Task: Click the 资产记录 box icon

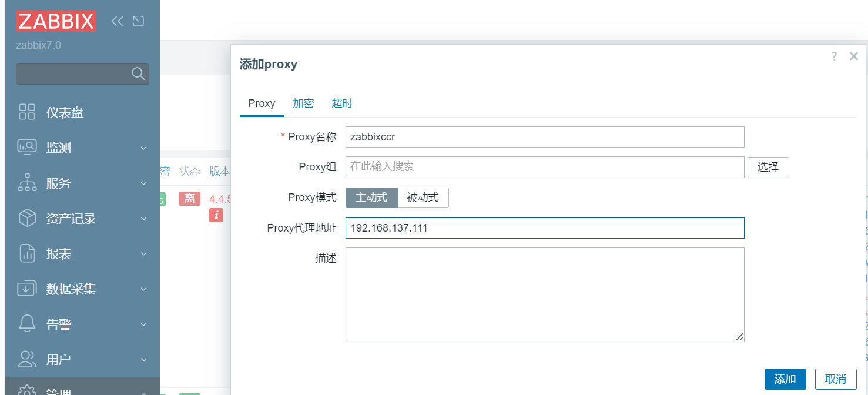Action: pos(27,218)
